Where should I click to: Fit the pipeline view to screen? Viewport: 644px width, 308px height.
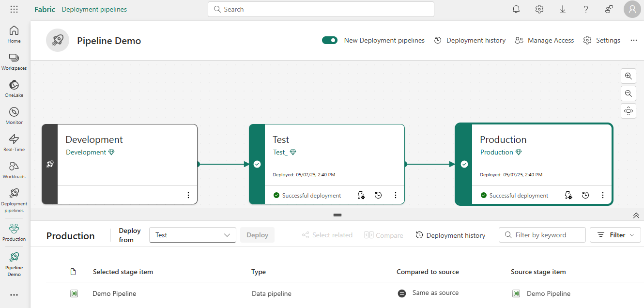click(x=628, y=111)
